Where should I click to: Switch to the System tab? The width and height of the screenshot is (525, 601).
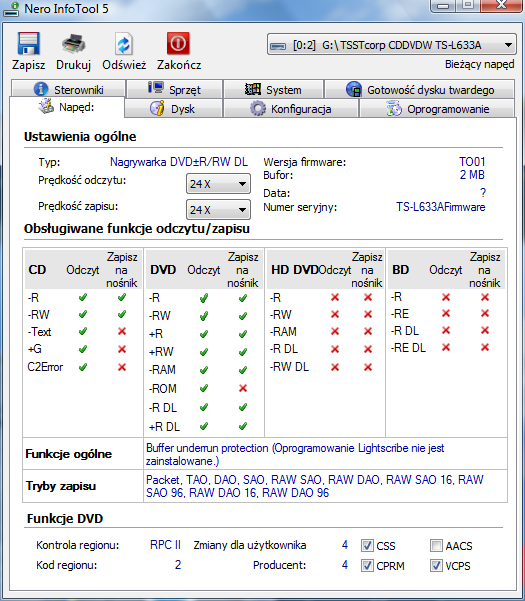(274, 89)
